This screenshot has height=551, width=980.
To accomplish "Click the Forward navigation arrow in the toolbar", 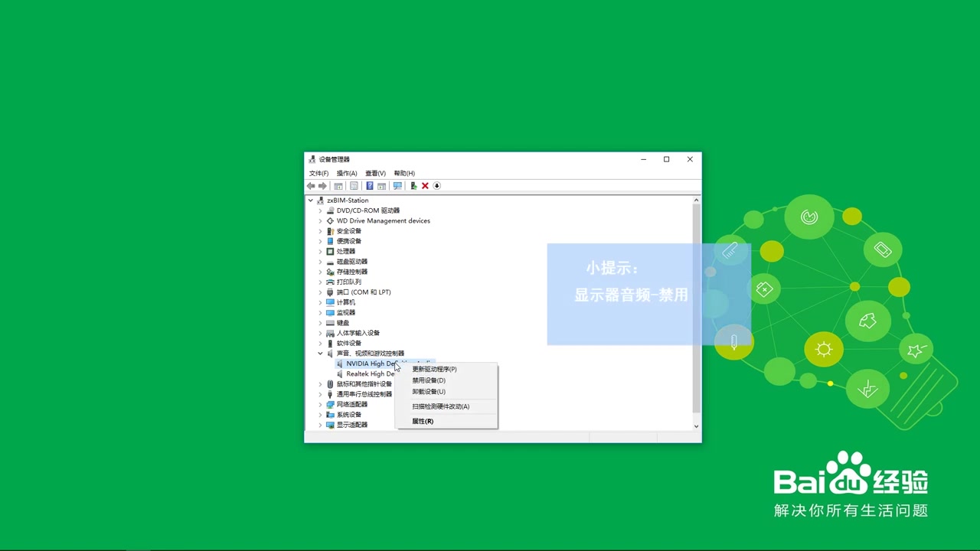I will 322,186.
